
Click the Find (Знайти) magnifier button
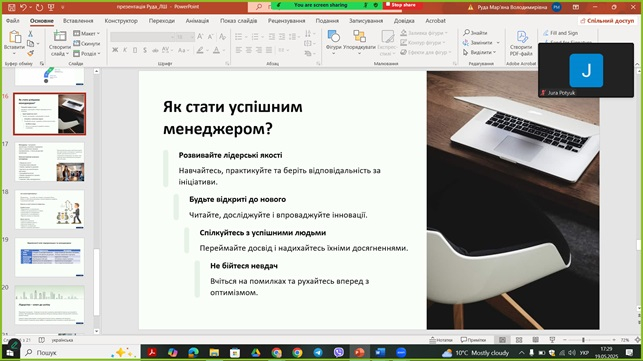[475, 32]
